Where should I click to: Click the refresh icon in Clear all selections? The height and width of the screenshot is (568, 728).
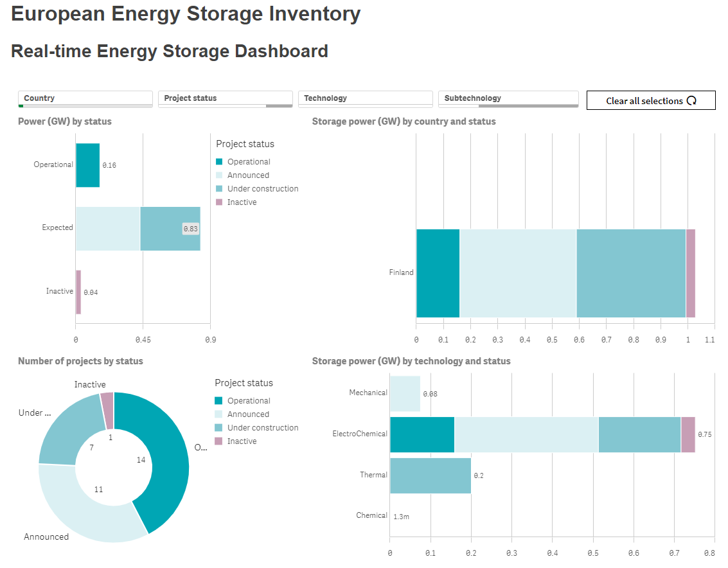[x=691, y=101]
